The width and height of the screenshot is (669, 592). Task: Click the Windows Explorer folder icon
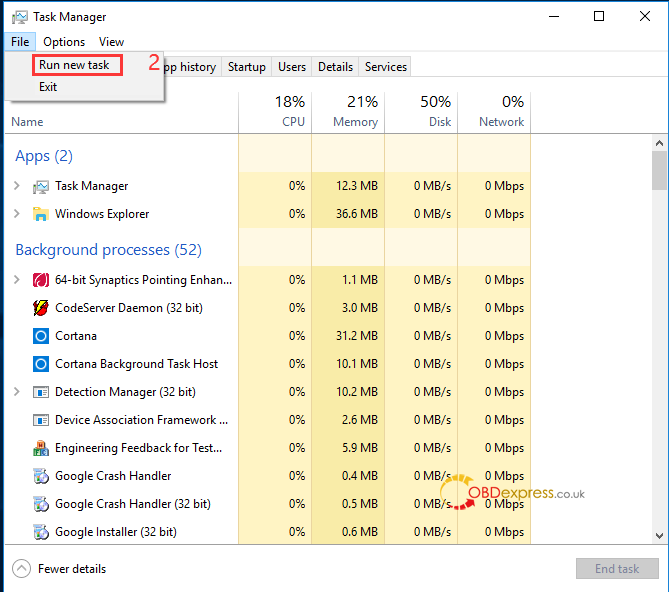coord(41,214)
